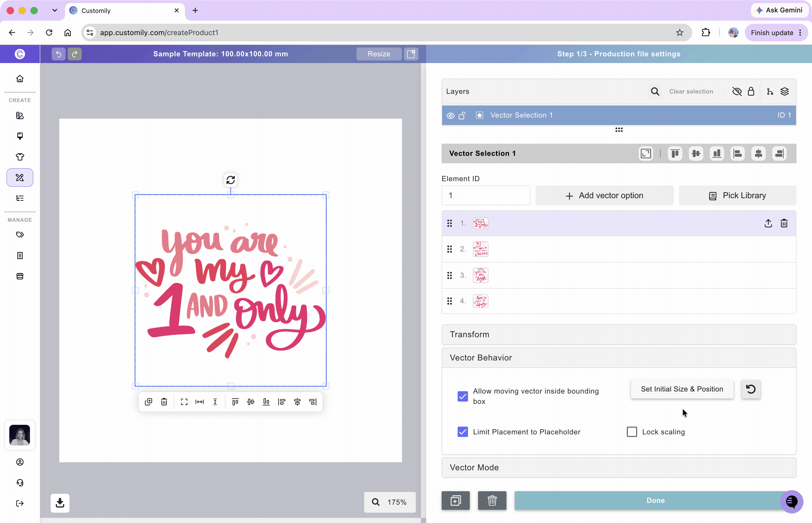The width and height of the screenshot is (812, 523).
Task: Expand the Vector Mode section
Action: click(x=619, y=467)
